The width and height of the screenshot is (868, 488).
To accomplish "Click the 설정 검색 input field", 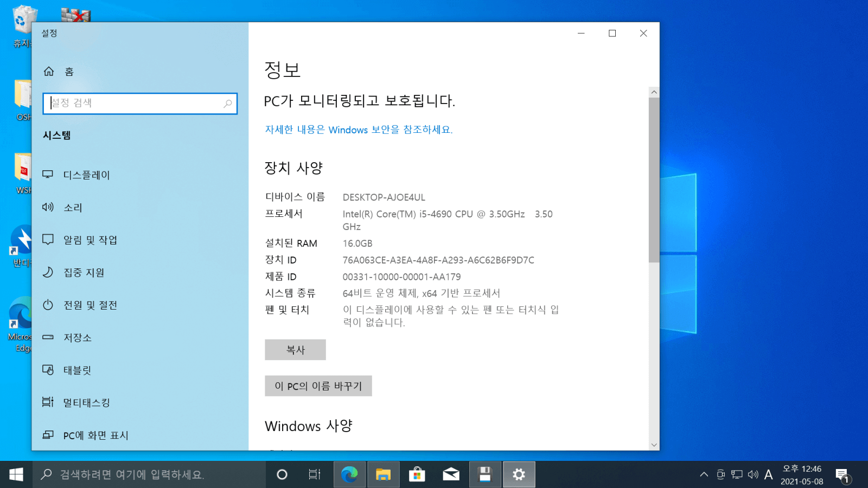I will click(x=140, y=104).
